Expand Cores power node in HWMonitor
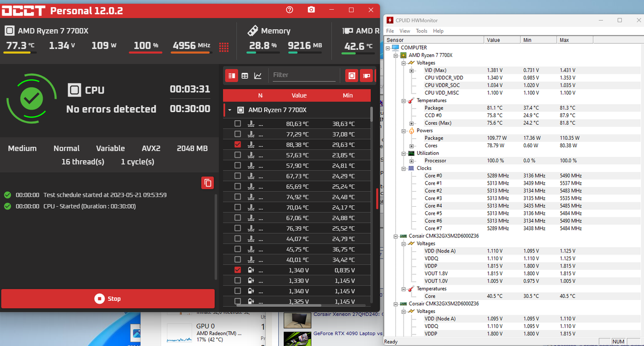Viewport: 644px width, 346px height. coord(412,146)
